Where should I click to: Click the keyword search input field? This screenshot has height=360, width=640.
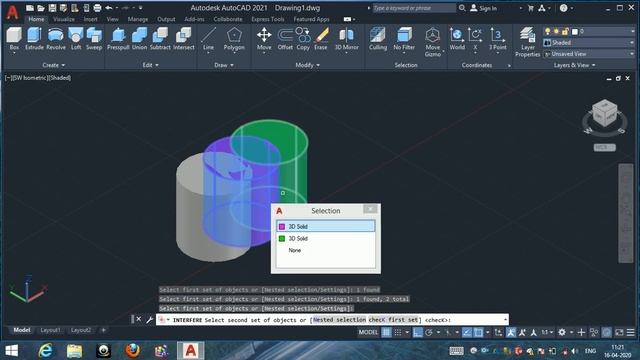[x=414, y=8]
